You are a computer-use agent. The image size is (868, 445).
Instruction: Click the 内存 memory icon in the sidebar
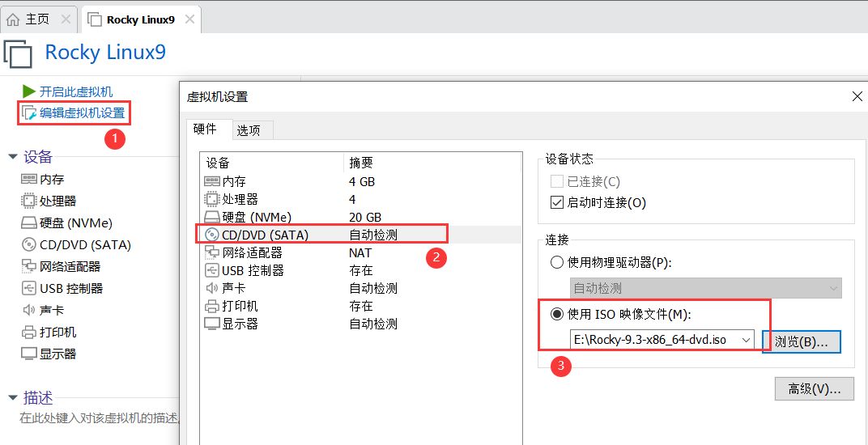pyautogui.click(x=29, y=179)
